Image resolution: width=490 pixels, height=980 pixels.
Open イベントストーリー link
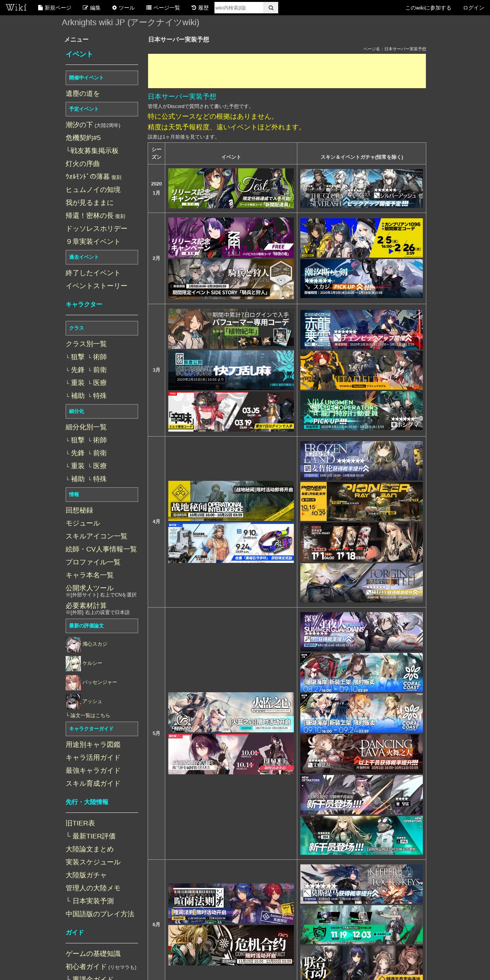coord(97,286)
